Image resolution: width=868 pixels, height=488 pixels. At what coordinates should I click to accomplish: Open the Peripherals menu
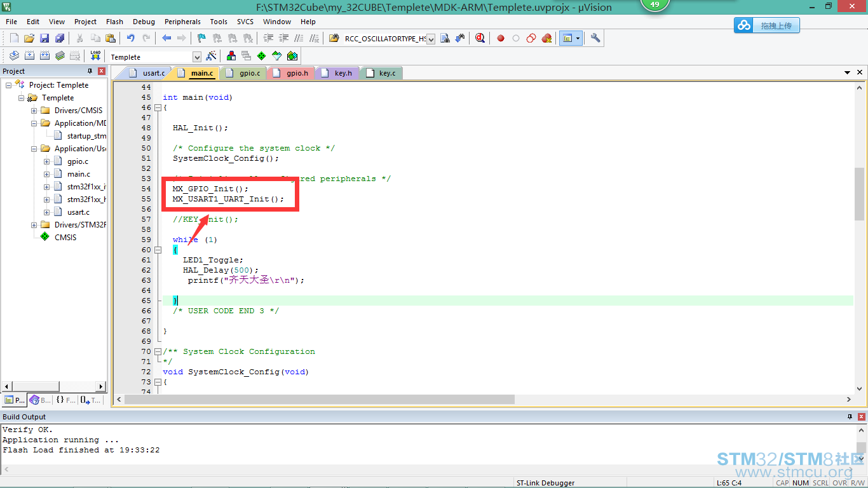point(182,22)
